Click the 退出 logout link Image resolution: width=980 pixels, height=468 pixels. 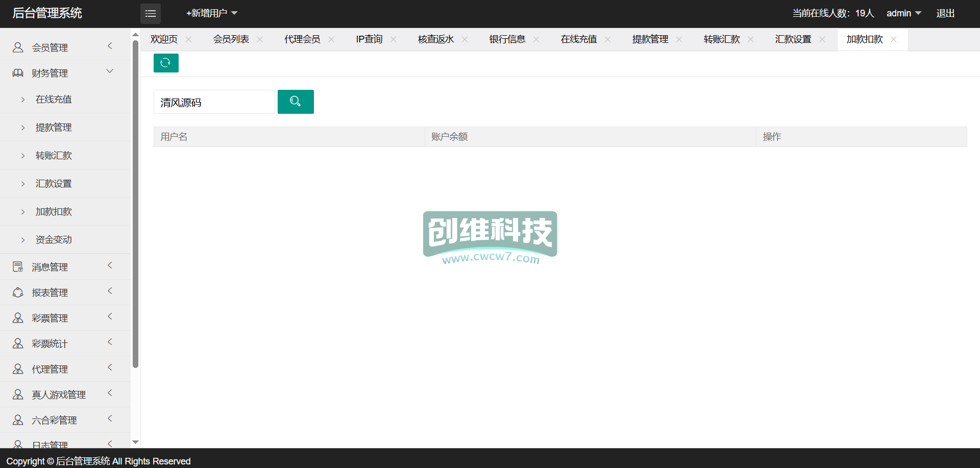pos(945,13)
